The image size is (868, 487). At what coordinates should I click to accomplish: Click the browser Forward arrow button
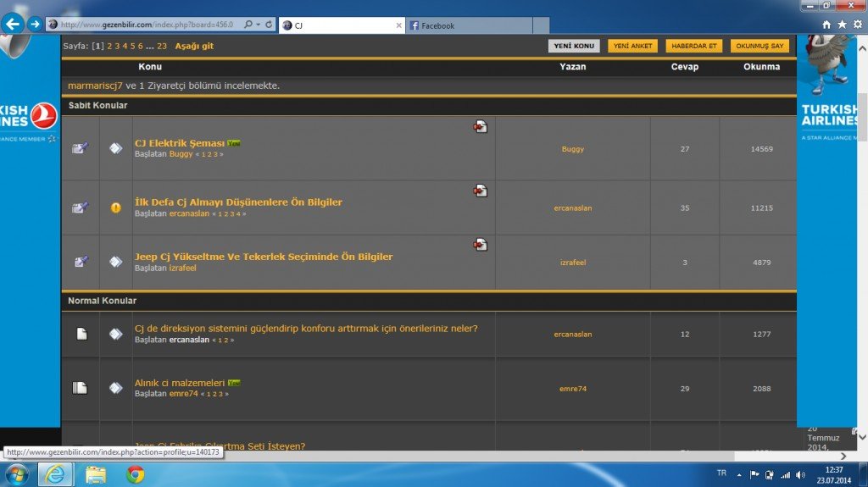35,24
